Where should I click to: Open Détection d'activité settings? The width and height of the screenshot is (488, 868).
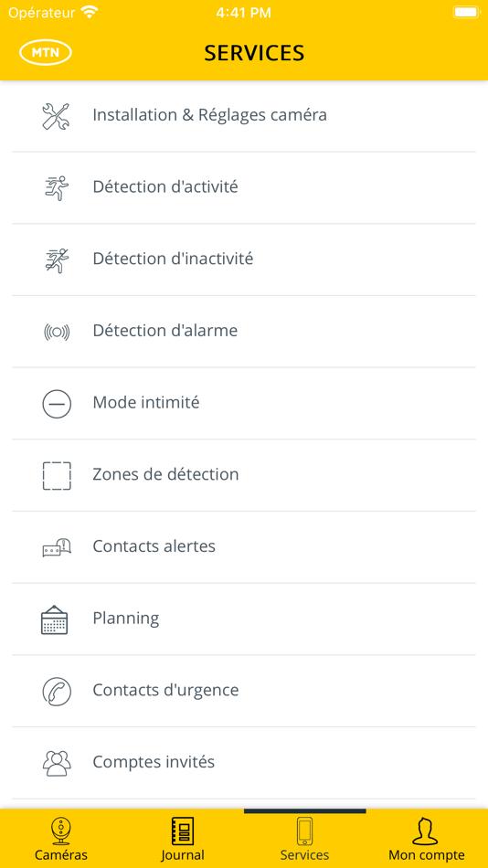(x=244, y=187)
